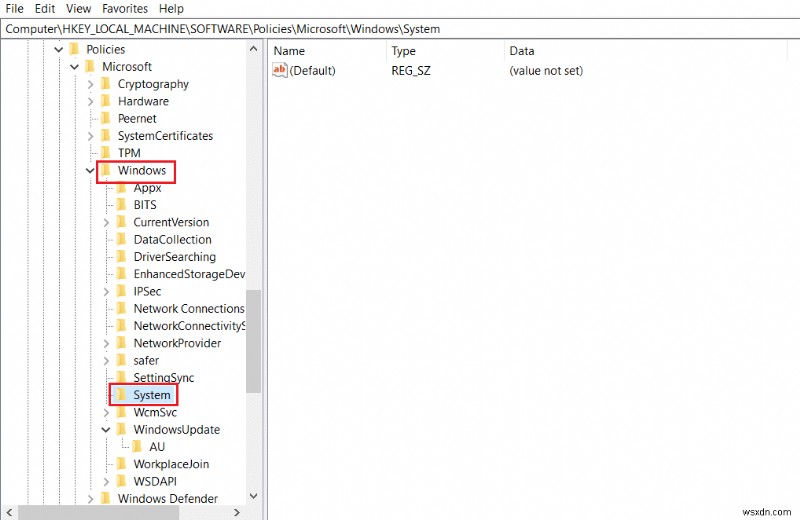Collapse the WindowsUpdate key
This screenshot has width=800, height=520.
(x=106, y=430)
